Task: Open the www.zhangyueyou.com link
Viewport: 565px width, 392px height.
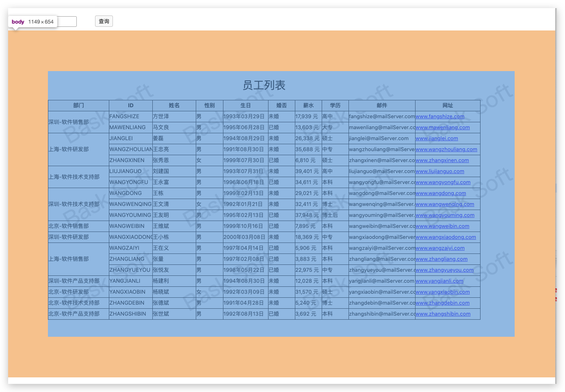Action: pos(444,270)
